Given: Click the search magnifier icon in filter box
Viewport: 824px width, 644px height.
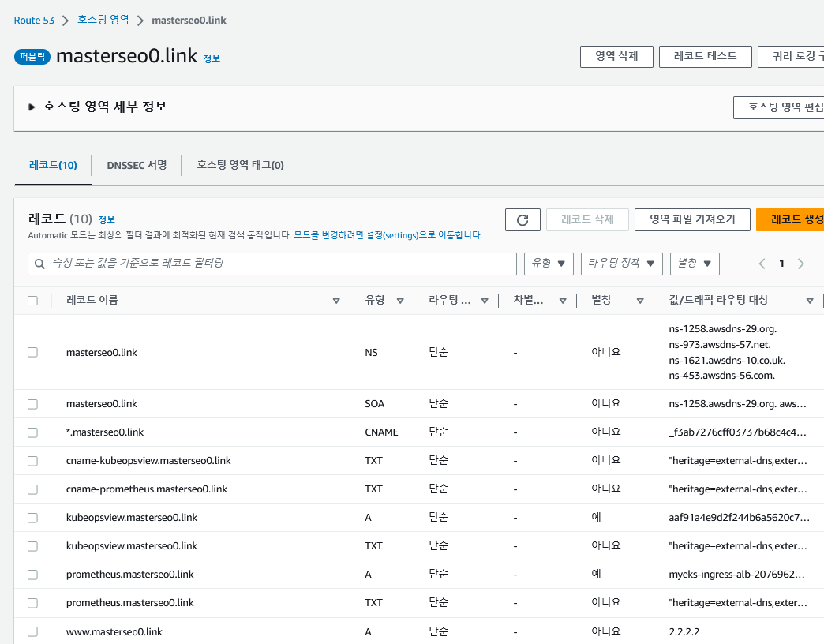Looking at the screenshot, I should [x=39, y=264].
